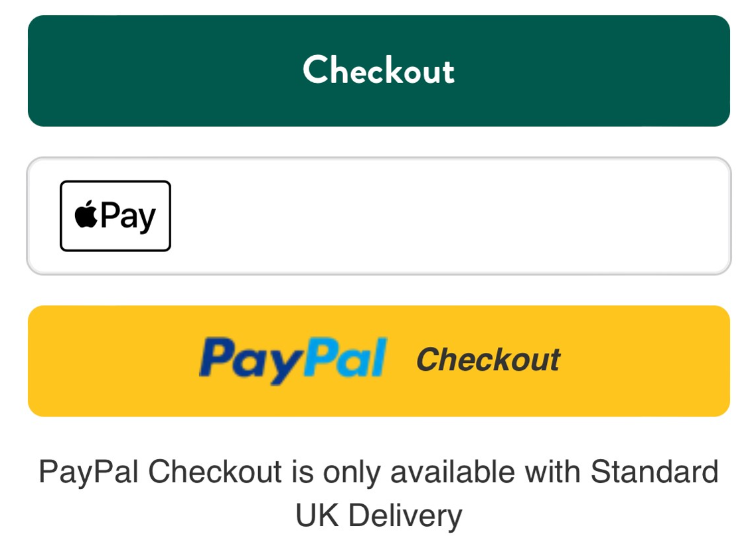Click the white Checkout label text

click(x=378, y=70)
